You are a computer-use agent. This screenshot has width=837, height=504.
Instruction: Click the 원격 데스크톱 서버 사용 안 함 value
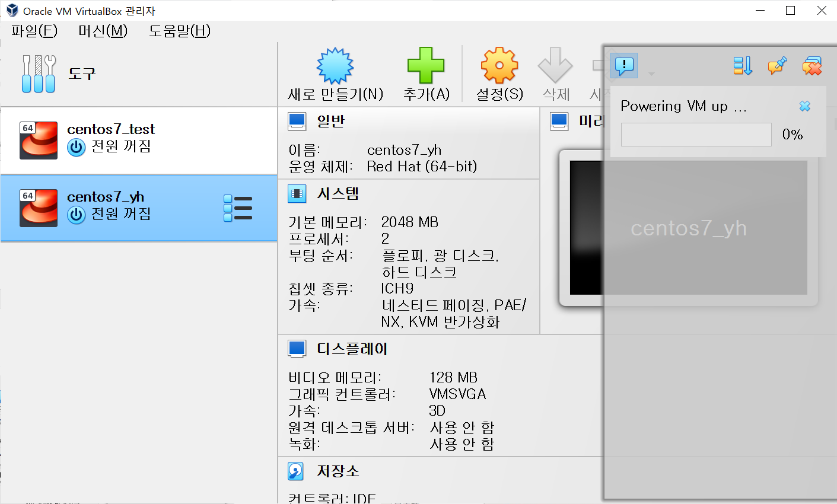pyautogui.click(x=462, y=428)
